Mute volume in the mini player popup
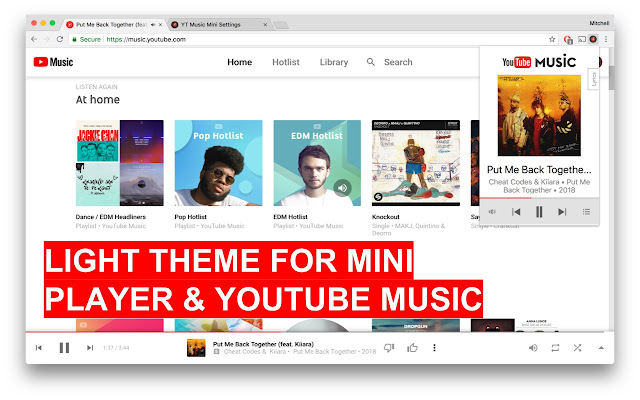The image size is (640, 400). coord(492,211)
